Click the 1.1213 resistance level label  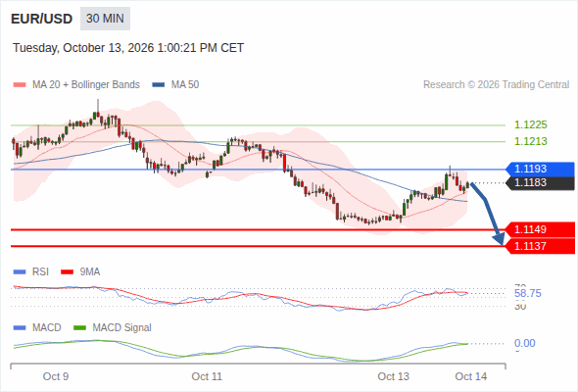(x=530, y=141)
